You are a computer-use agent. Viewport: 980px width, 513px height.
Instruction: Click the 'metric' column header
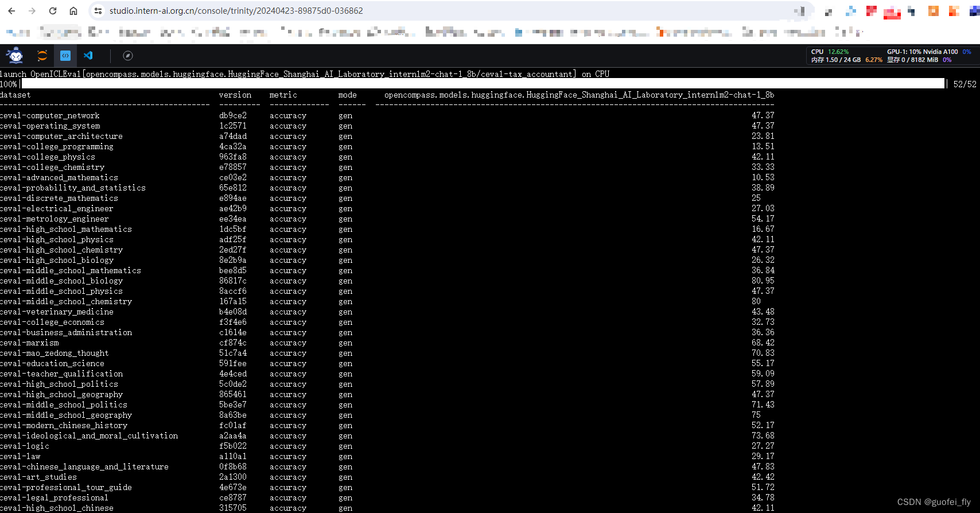tap(283, 95)
